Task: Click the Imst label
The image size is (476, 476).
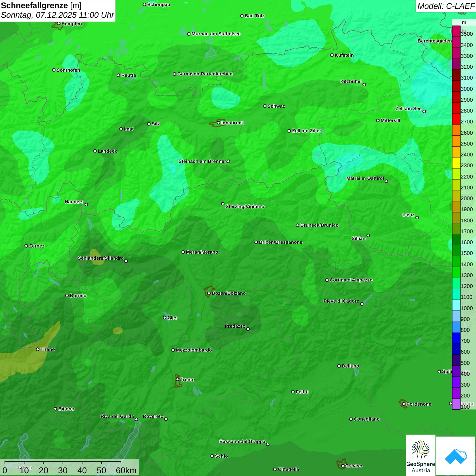Action: [129, 129]
